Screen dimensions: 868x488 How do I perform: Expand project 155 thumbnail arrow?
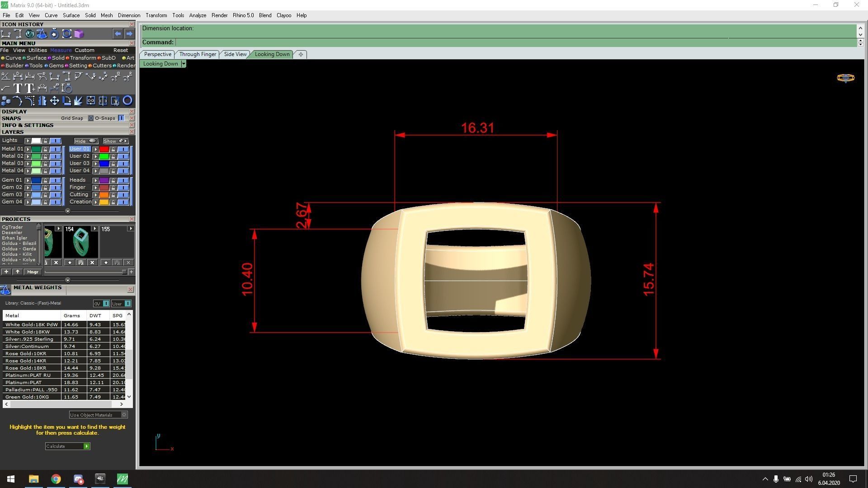tap(131, 229)
